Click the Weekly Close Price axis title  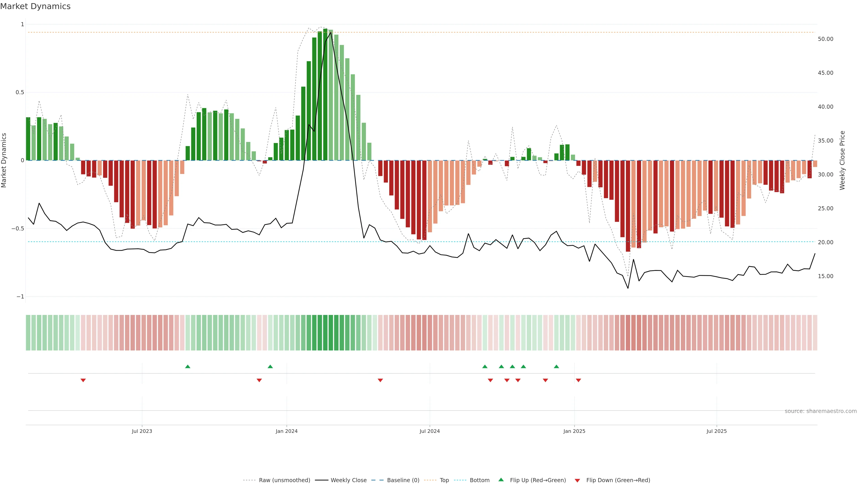(842, 160)
